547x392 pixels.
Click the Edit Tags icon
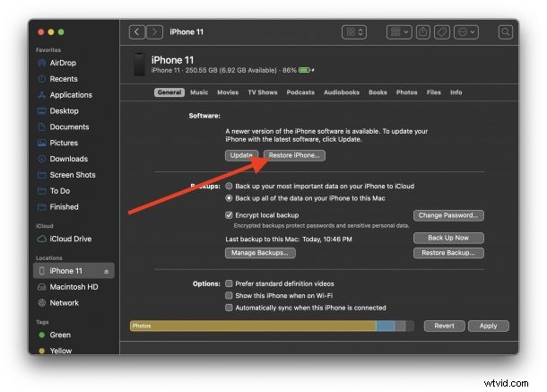[x=442, y=32]
